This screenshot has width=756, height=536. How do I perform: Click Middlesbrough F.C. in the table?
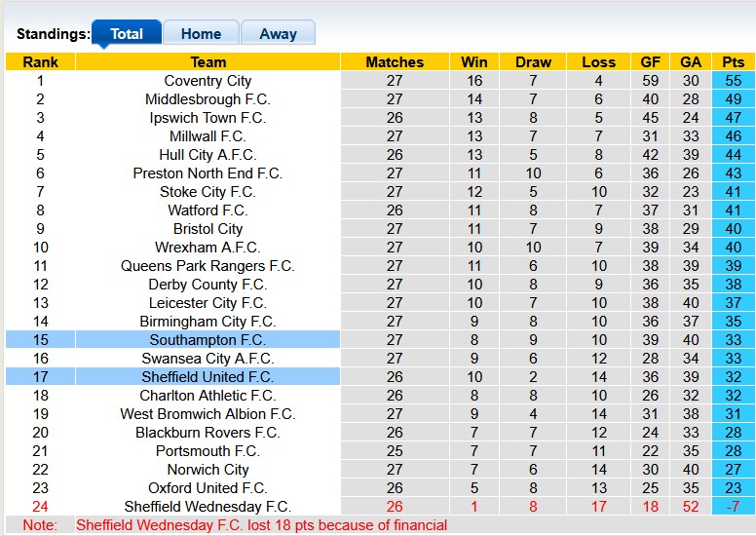[x=208, y=99]
